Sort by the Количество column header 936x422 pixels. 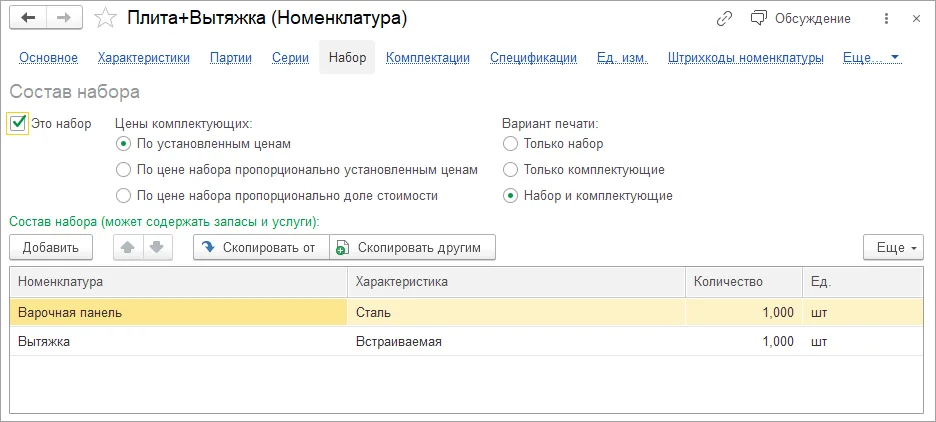(744, 282)
